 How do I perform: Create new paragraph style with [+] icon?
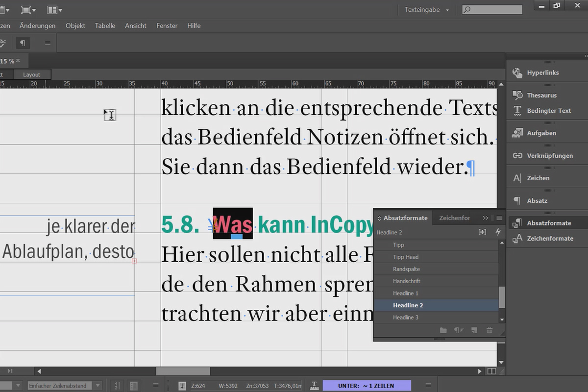pos(482,232)
